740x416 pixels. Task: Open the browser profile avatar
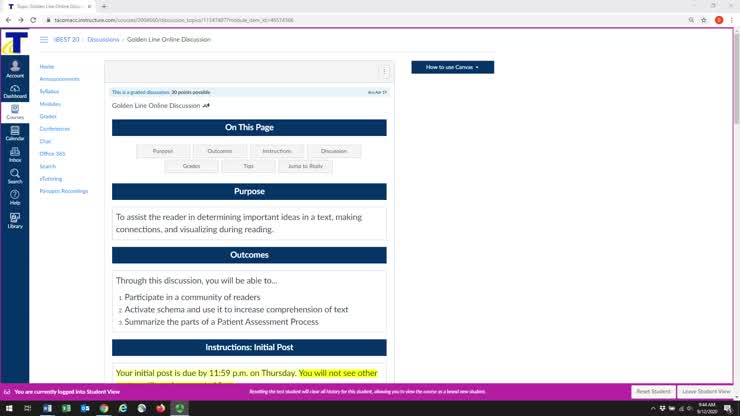719,20
